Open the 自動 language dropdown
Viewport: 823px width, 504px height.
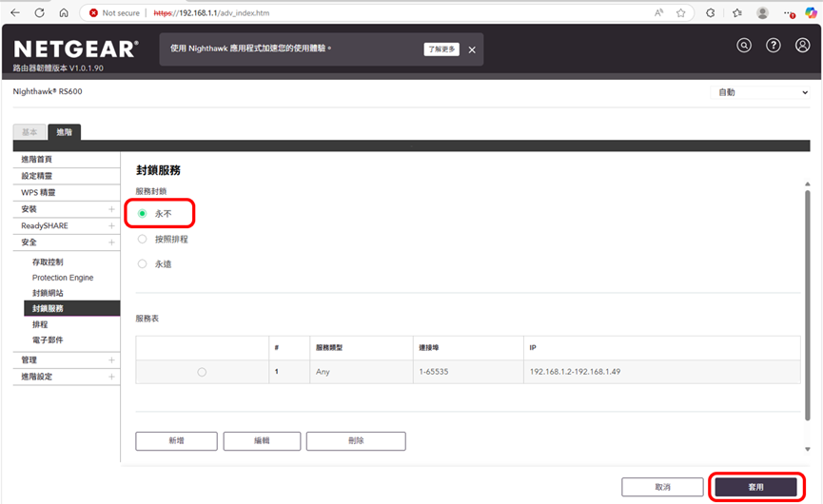click(x=760, y=92)
